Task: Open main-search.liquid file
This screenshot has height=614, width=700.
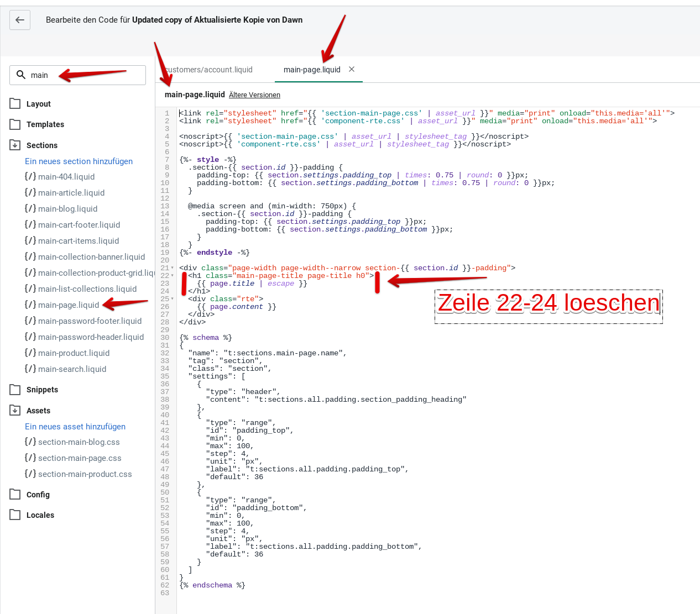Action: click(66, 369)
